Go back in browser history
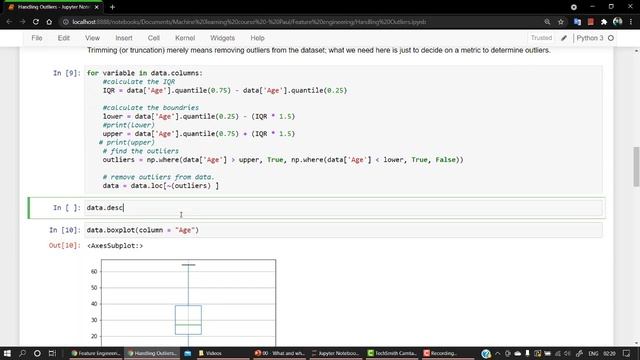Viewport: 640px width, 360px height. point(9,22)
